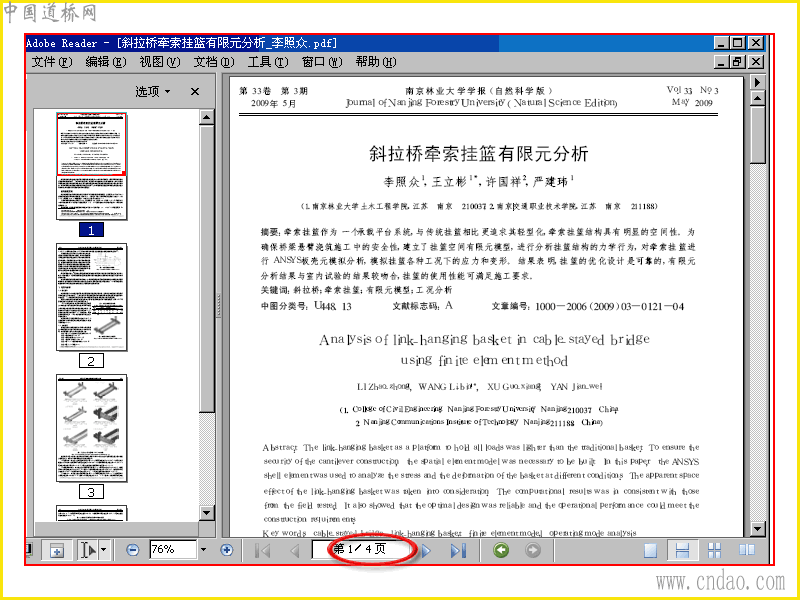Jump to last page icon

point(458,551)
